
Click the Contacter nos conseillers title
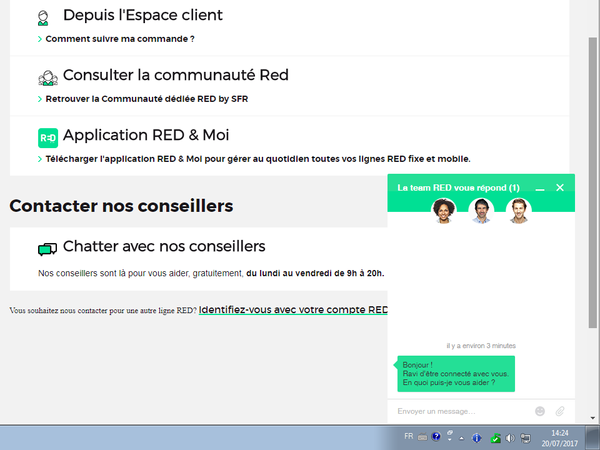[121, 206]
